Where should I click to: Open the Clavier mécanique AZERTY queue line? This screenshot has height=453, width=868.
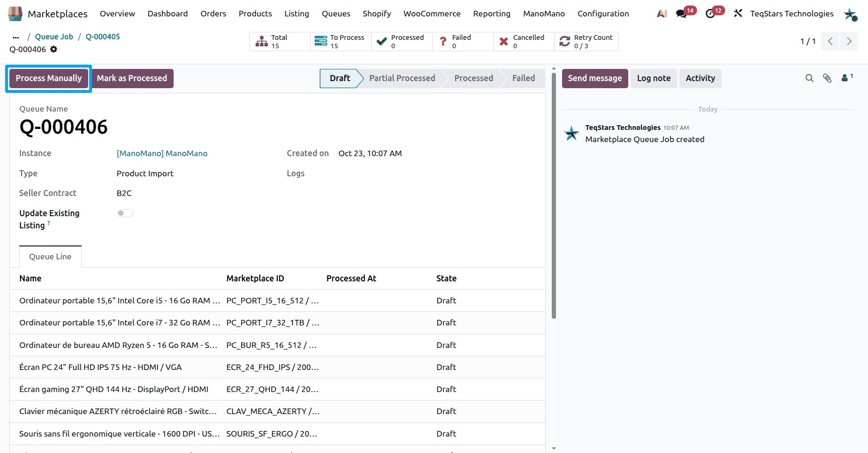coord(277,411)
